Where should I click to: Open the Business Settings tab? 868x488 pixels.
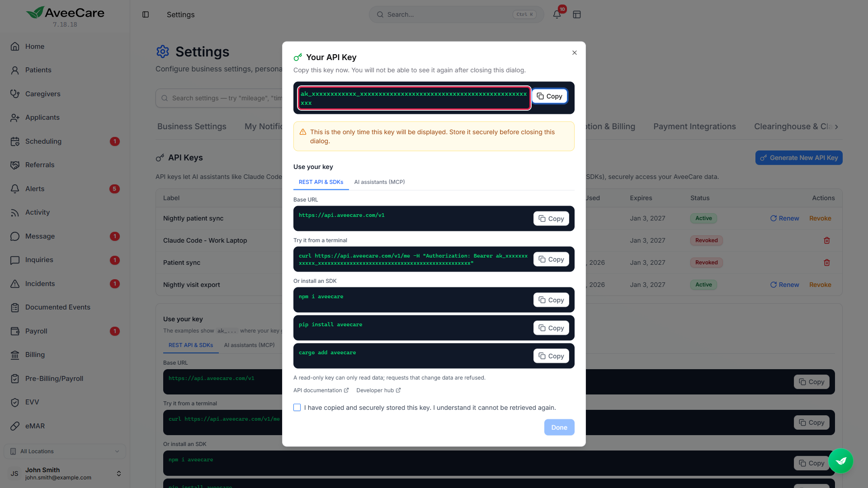[192, 127]
